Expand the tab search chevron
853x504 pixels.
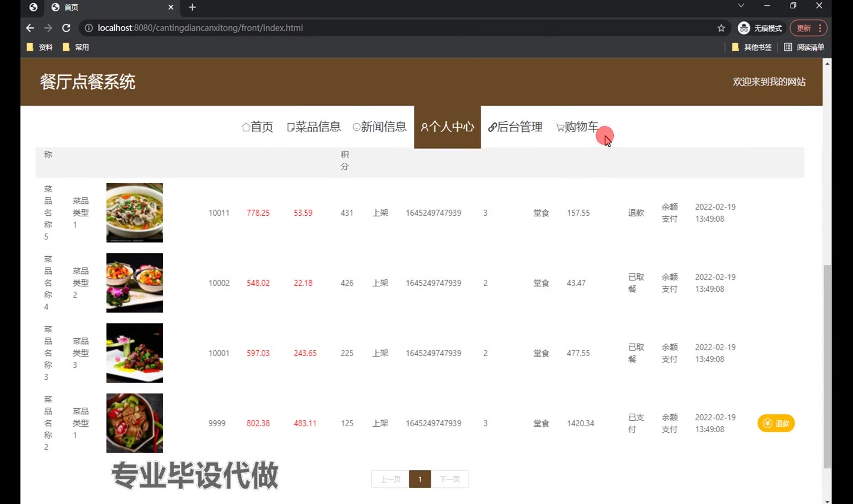[x=741, y=6]
